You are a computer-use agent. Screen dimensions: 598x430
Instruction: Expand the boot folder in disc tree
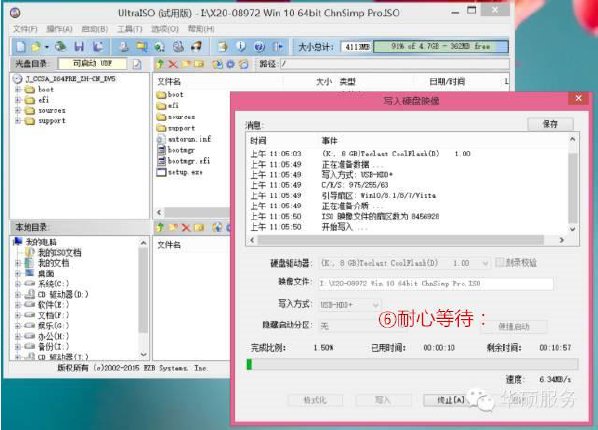coord(18,89)
